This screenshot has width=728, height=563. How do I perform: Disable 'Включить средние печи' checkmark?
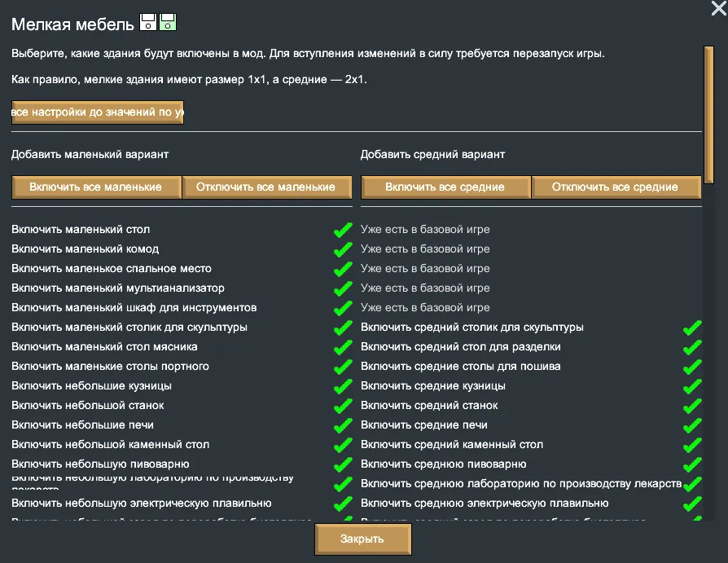692,425
